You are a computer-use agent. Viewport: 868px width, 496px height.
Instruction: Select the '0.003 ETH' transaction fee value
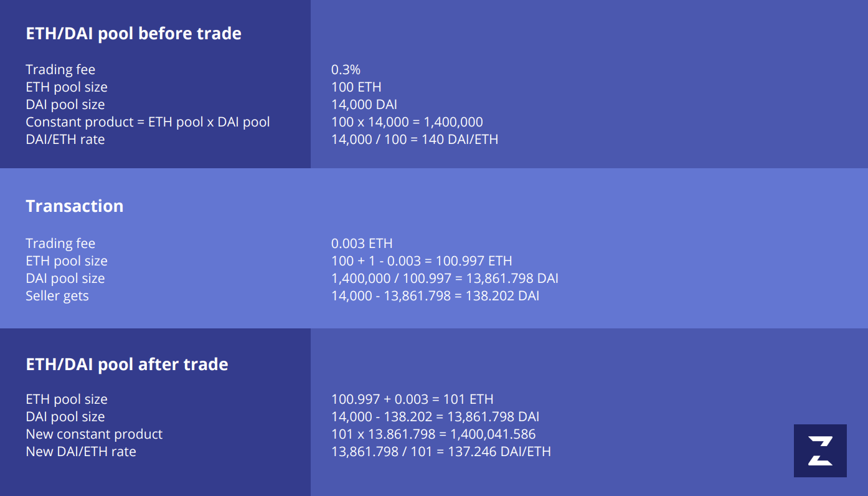click(x=362, y=244)
